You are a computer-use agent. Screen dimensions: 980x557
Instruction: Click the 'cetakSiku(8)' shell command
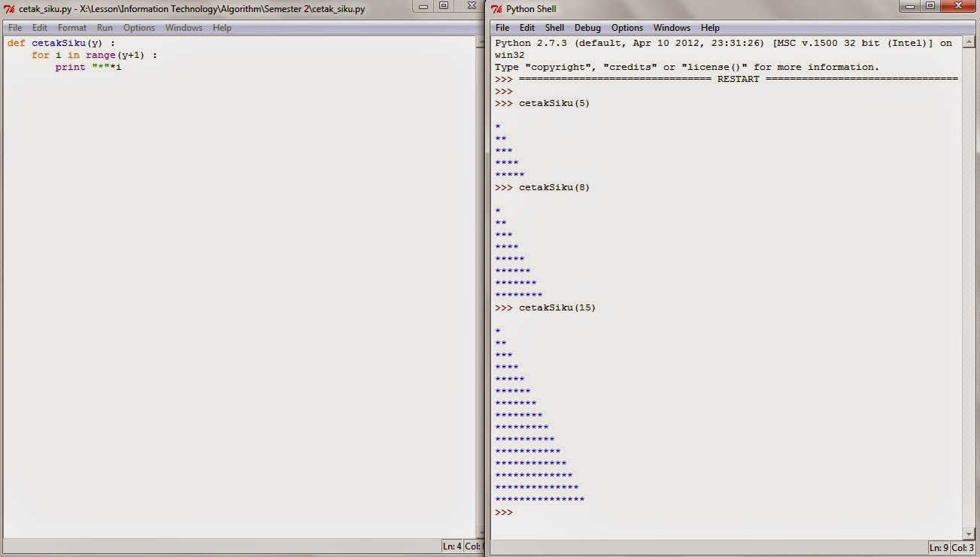(x=554, y=187)
